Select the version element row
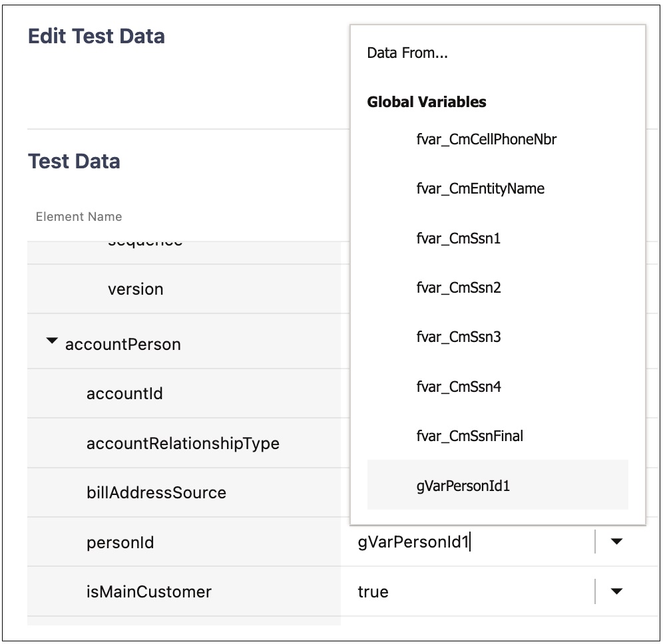 pos(135,289)
